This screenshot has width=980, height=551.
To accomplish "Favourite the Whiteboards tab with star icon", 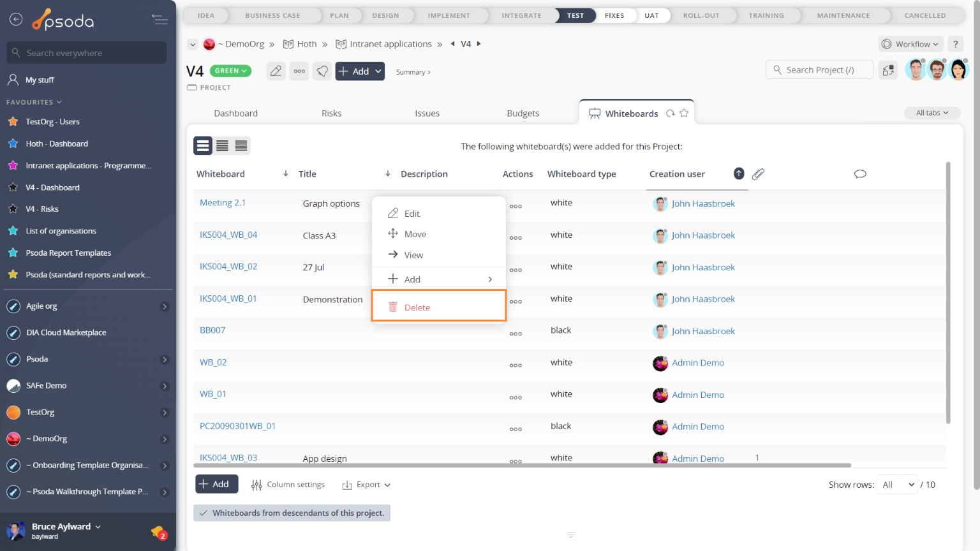I will [684, 113].
